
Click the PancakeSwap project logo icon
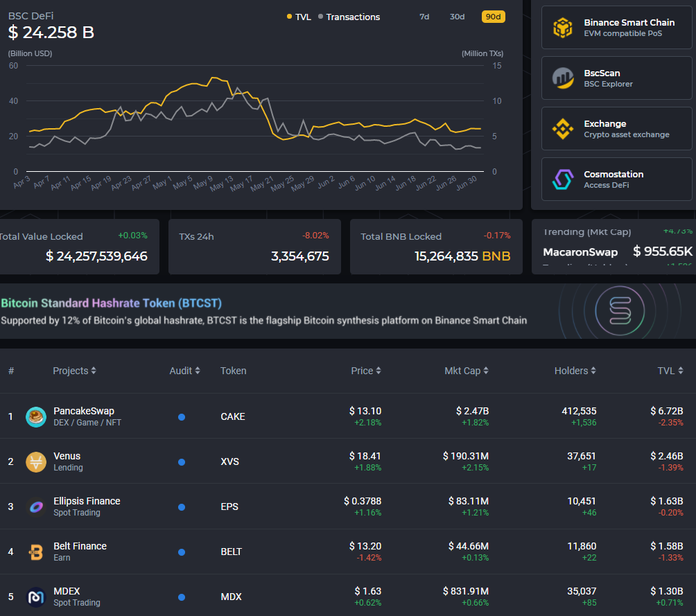[36, 416]
